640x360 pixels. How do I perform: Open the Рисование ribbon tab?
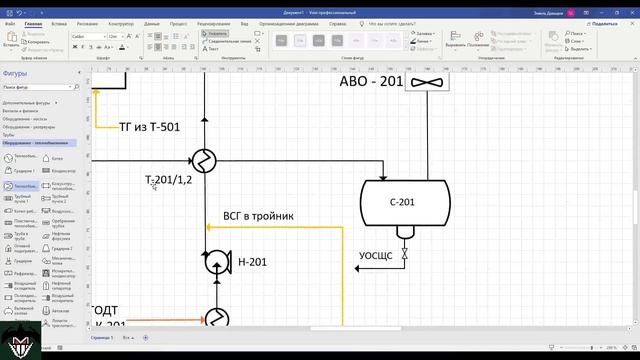[x=87, y=24]
